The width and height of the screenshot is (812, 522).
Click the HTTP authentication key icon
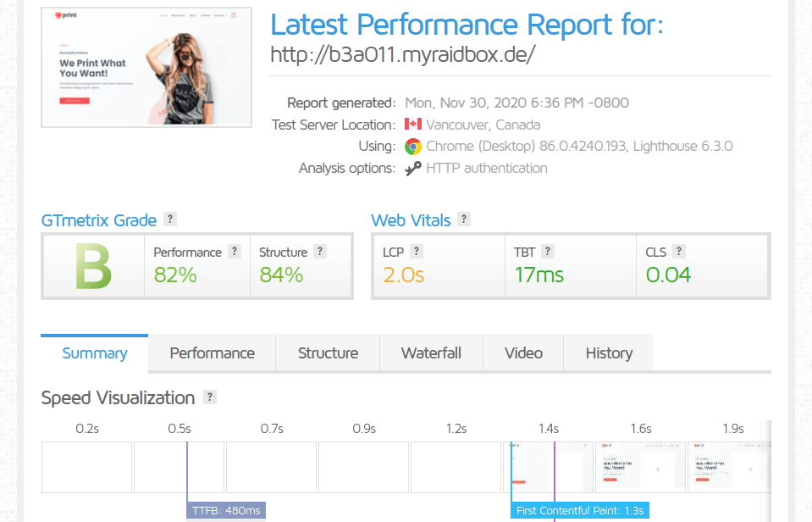click(x=413, y=169)
